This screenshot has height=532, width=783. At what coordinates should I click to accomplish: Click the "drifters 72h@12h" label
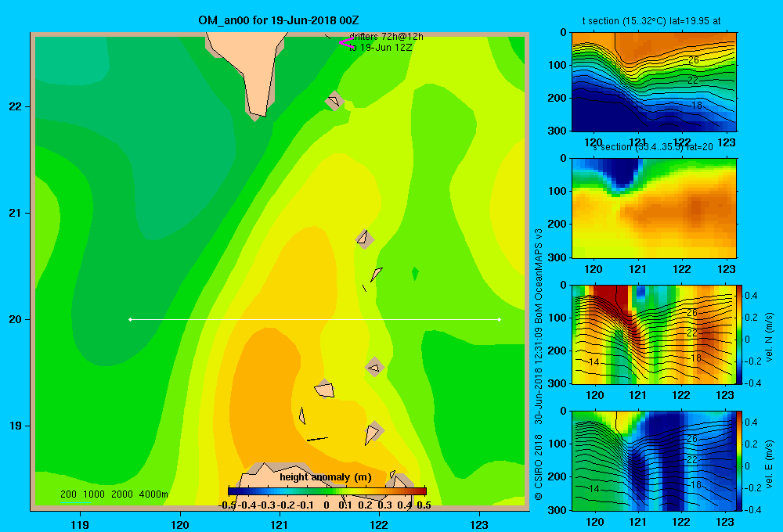pos(387,37)
